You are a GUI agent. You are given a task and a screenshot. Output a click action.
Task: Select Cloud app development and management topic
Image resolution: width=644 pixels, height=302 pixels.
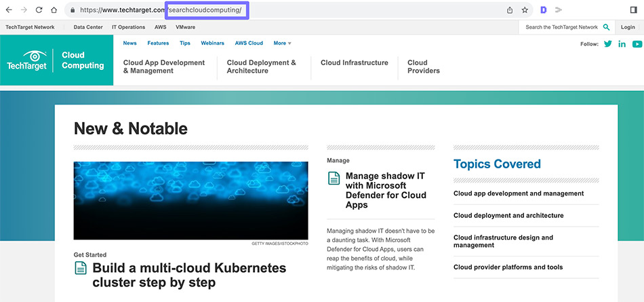519,193
